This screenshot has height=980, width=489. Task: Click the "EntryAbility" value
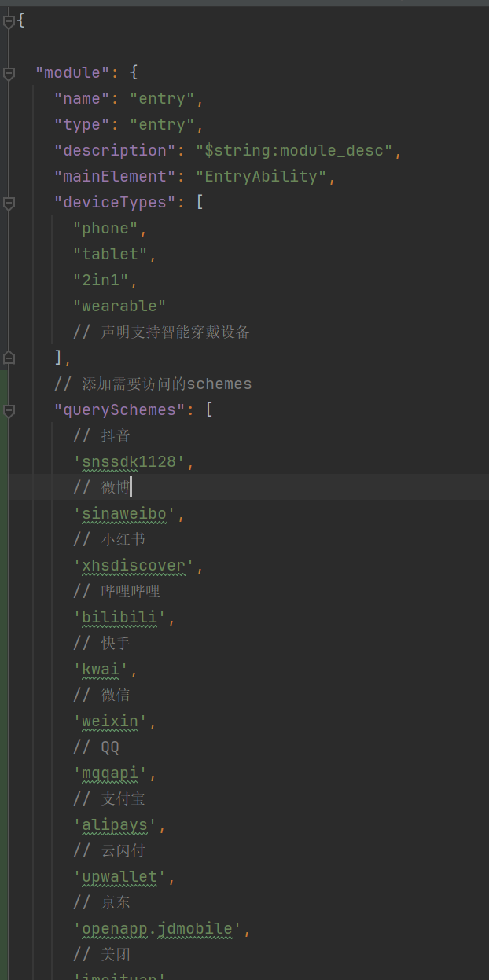261,177
